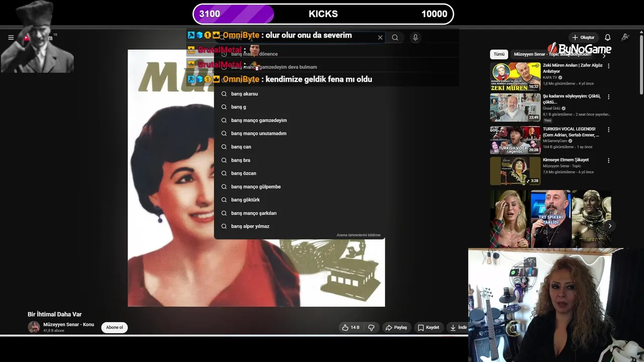The image size is (644, 362).
Task: Open options for Zeki Müren Anıları video
Action: pos(609,66)
